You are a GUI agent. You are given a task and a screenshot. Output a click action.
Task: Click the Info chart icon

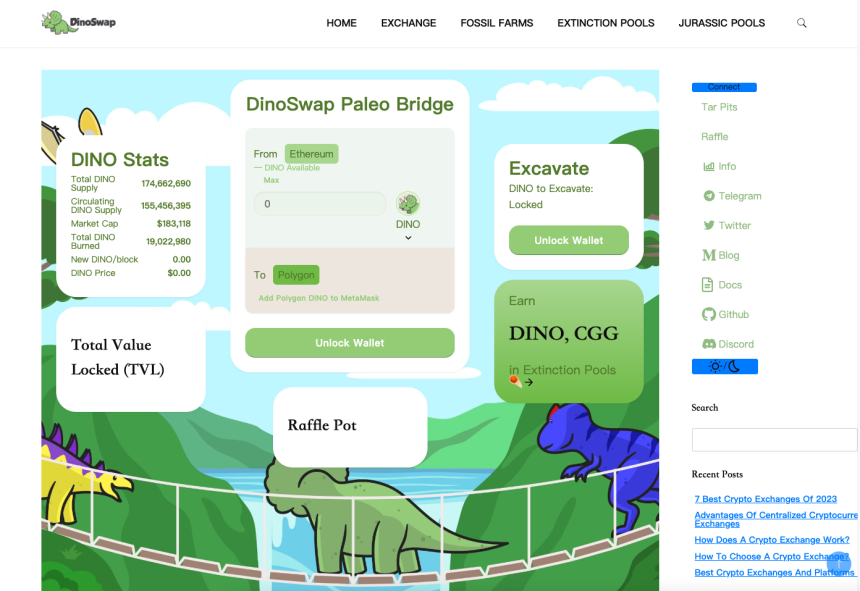(x=709, y=166)
